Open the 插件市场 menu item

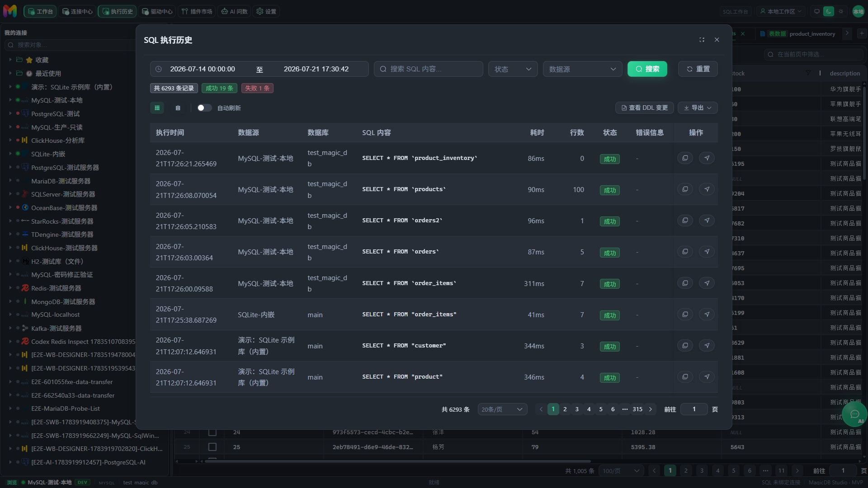[197, 11]
